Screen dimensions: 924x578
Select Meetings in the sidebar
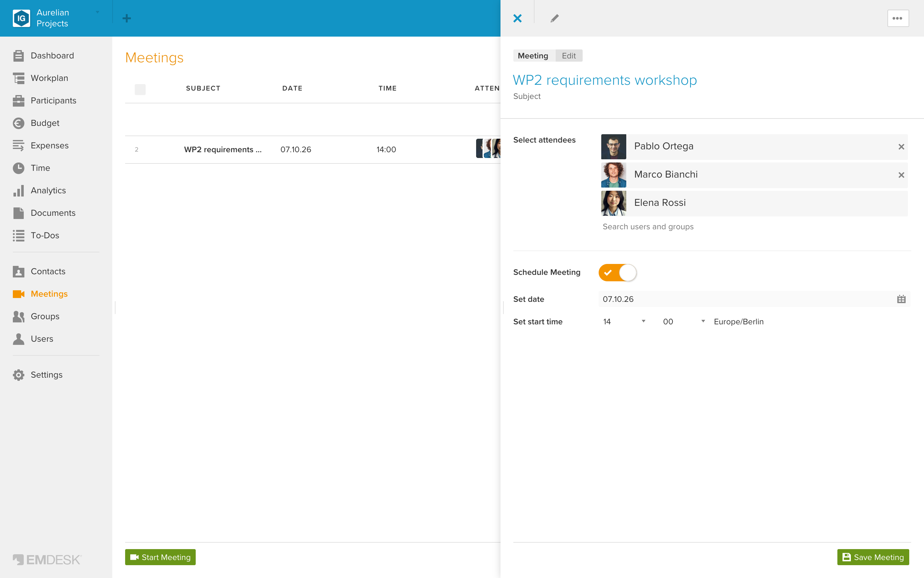(x=40, y=294)
